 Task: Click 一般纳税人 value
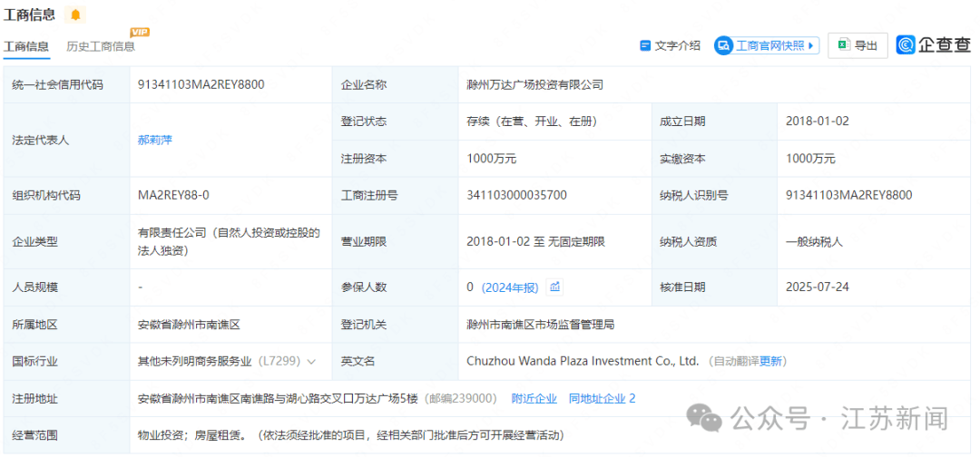point(814,241)
